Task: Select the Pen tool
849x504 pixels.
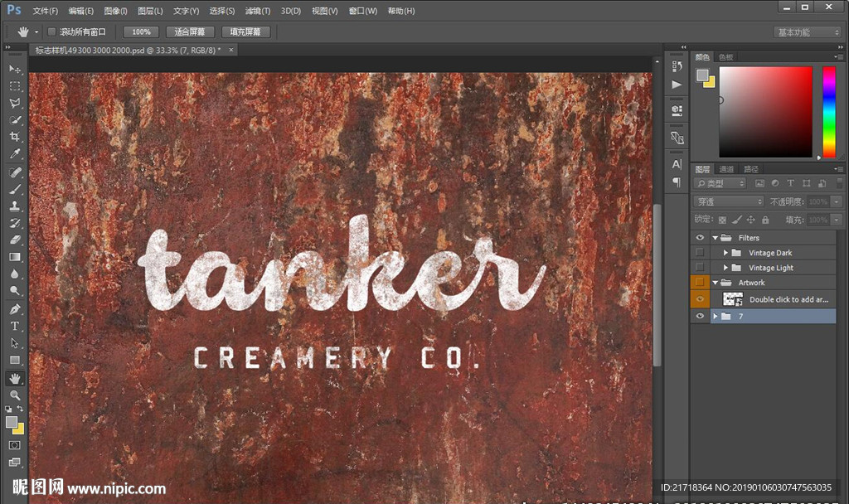Action: pyautogui.click(x=15, y=309)
